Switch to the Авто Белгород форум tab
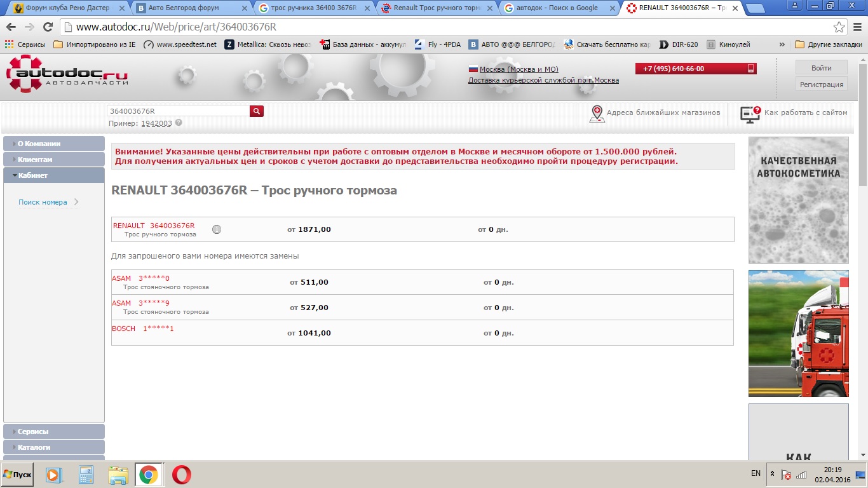This screenshot has height=488, width=868. click(x=191, y=8)
